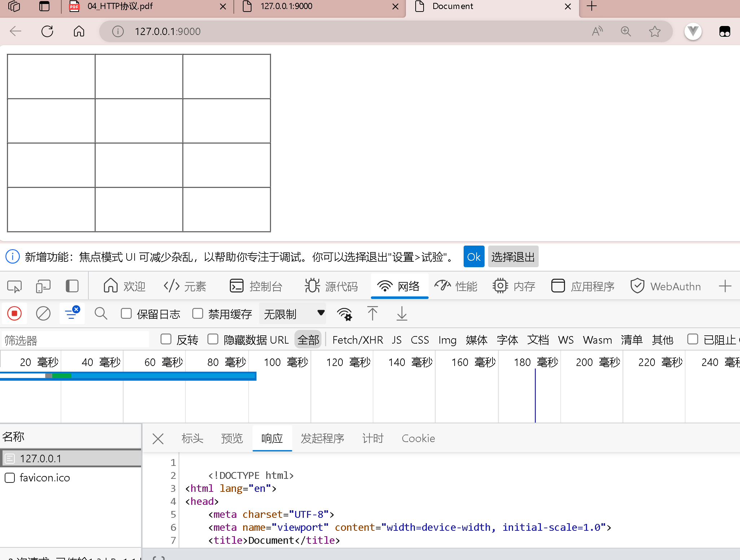Screen dimensions: 740x560
Task: Open the 内存 DevTools tab
Action: click(x=514, y=286)
